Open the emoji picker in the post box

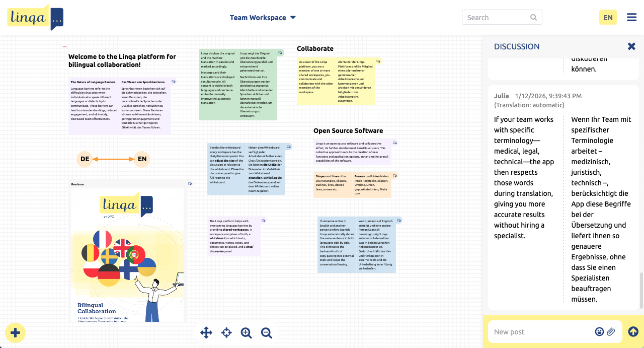coord(599,331)
